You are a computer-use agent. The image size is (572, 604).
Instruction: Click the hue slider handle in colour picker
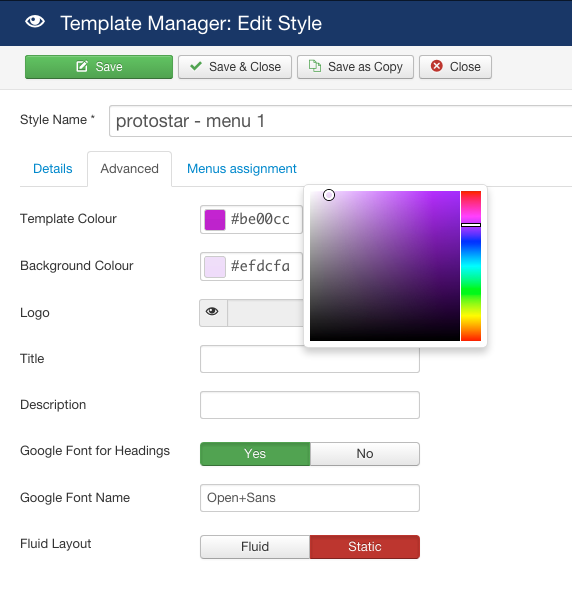tap(471, 225)
